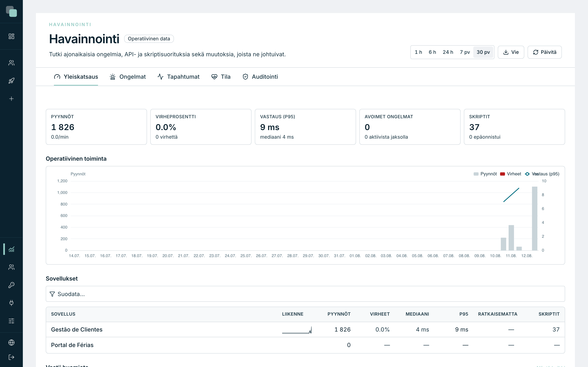Image resolution: width=588 pixels, height=367 pixels.
Task: Open the sliders settings icon in sidebar
Action: (x=11, y=321)
